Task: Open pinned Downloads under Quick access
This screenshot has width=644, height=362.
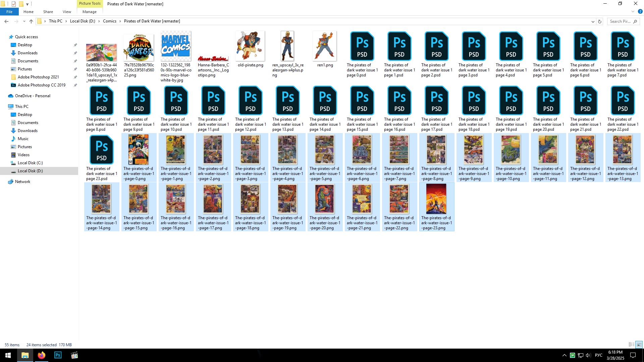Action: coord(28,53)
